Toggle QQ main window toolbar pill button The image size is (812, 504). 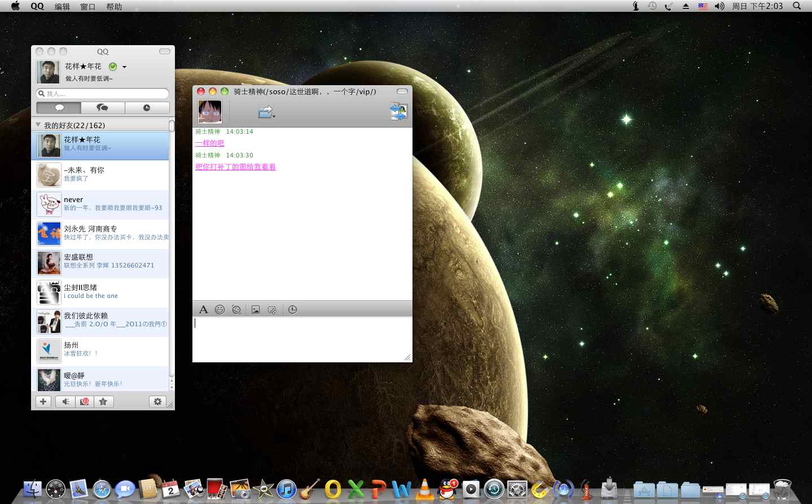pos(164,51)
